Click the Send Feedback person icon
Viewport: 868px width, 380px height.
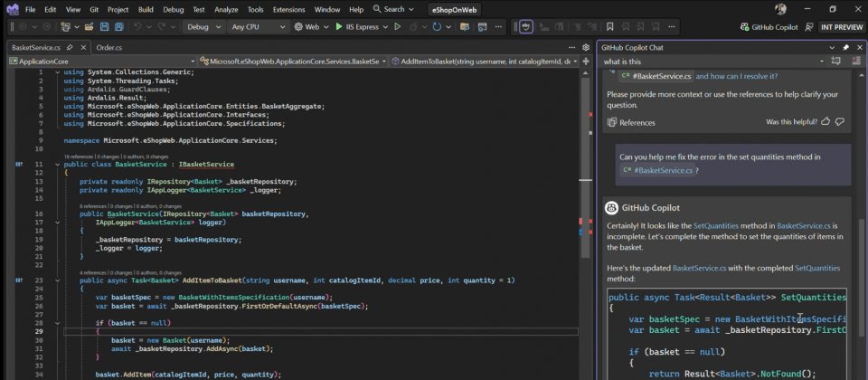tap(808, 26)
